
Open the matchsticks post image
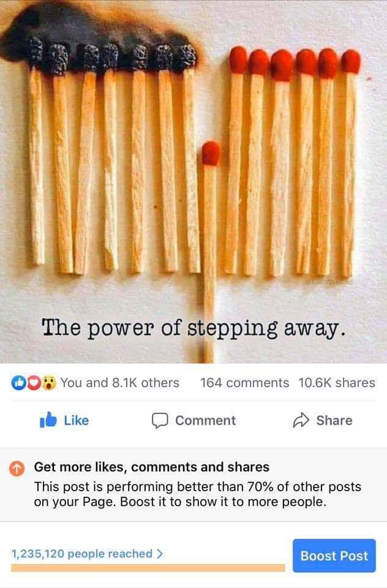point(193,181)
